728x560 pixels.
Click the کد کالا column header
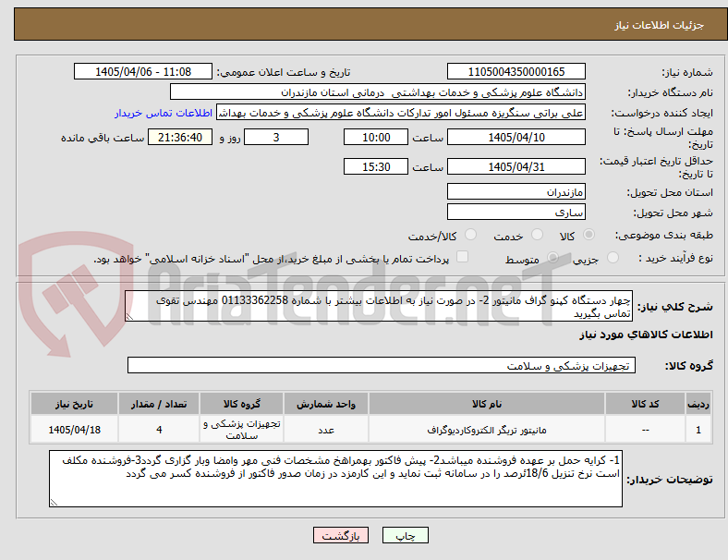[x=646, y=404]
